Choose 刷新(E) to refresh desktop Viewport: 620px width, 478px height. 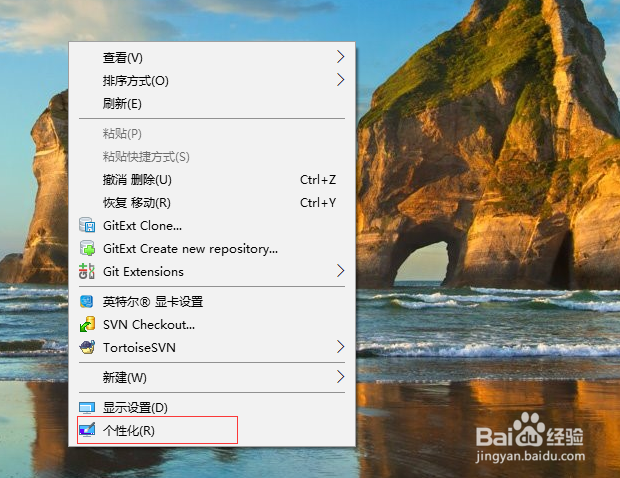[212, 103]
